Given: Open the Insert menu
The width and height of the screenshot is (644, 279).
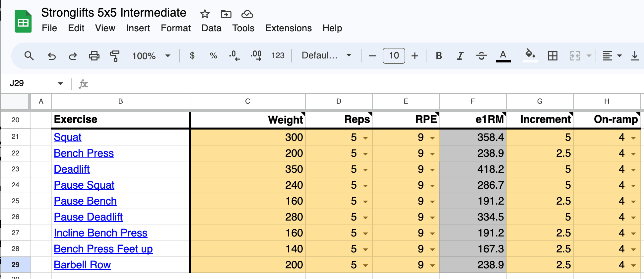Looking at the screenshot, I should coord(138,28).
